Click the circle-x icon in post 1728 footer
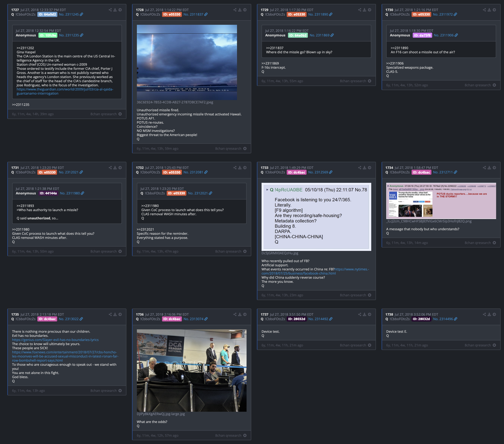Screen dimensions: 504x444 [x=245, y=149]
